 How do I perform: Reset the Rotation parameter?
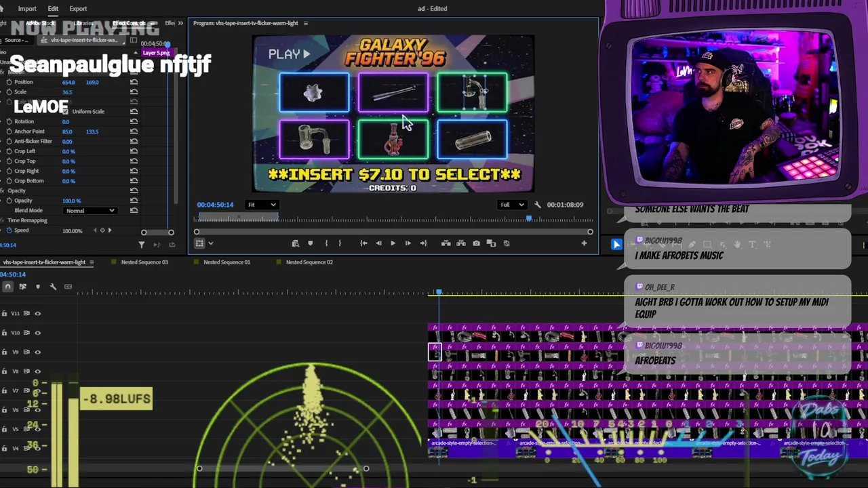(x=134, y=121)
